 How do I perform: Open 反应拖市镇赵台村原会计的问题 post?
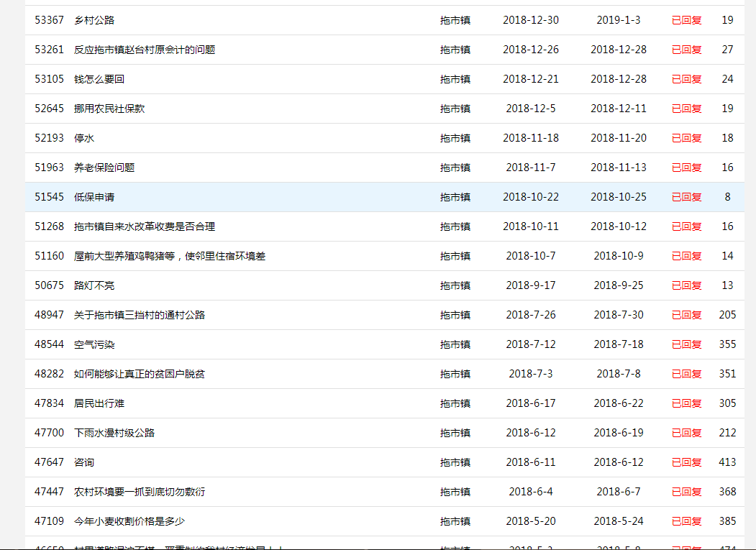click(x=145, y=50)
